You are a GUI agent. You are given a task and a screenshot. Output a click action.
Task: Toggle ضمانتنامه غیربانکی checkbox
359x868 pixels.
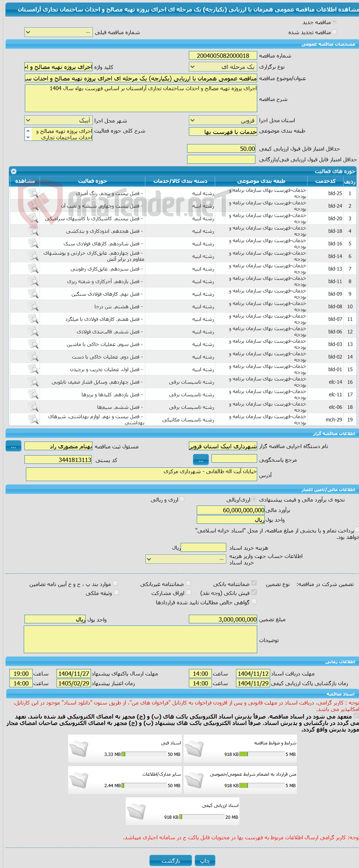(188, 583)
